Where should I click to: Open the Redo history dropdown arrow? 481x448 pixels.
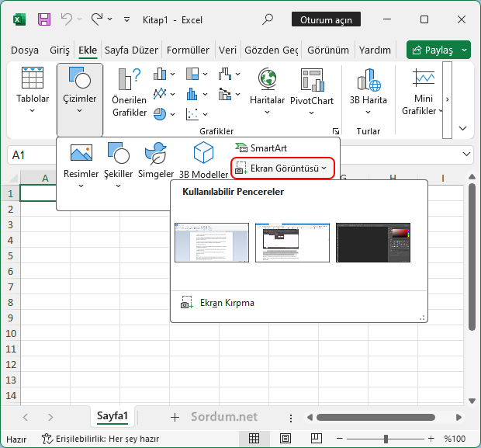110,19
